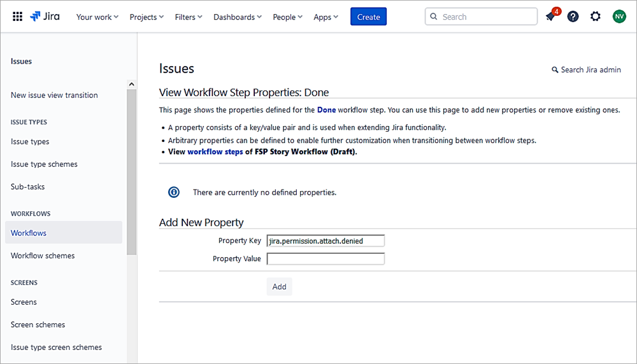Image resolution: width=637 pixels, height=364 pixels.
Task: Open the settings gear icon
Action: (x=596, y=17)
